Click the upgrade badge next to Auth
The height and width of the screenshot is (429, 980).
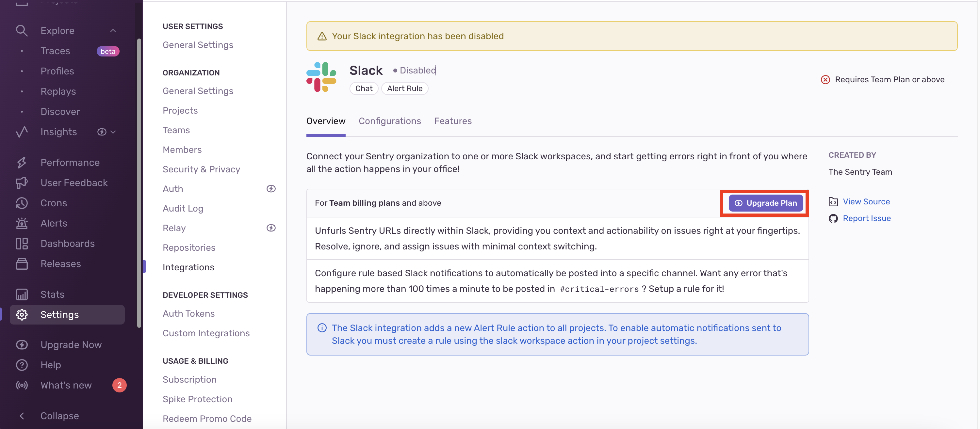pyautogui.click(x=271, y=189)
